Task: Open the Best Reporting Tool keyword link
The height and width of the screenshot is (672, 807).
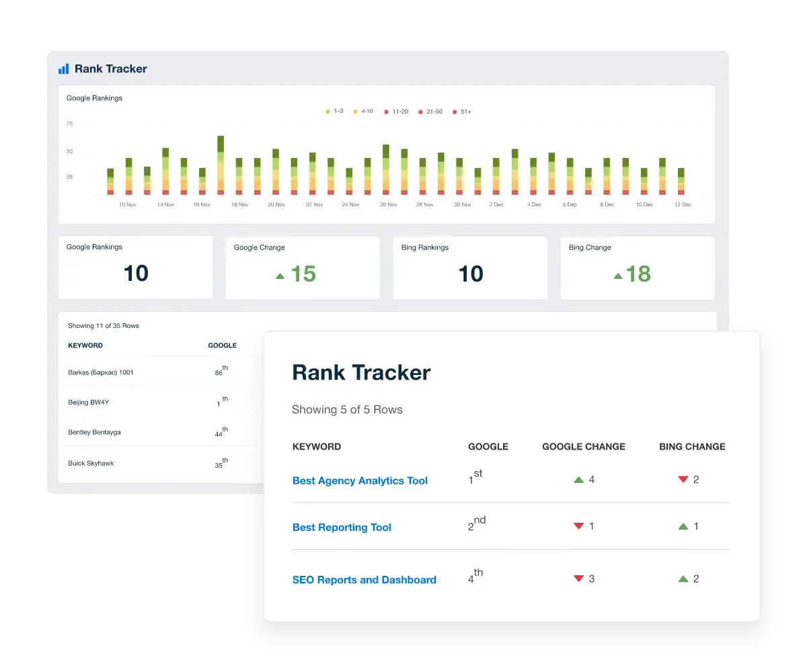Action: tap(342, 527)
